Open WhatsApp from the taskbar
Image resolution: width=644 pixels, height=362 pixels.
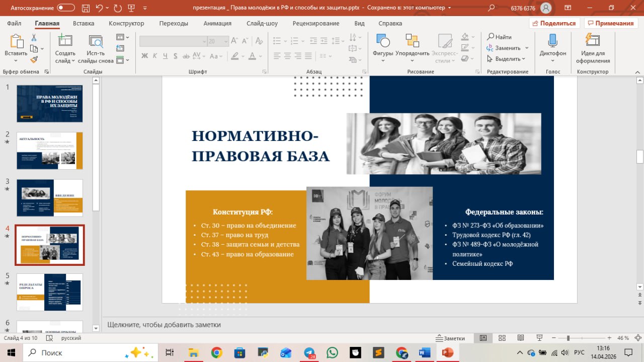coord(332,352)
